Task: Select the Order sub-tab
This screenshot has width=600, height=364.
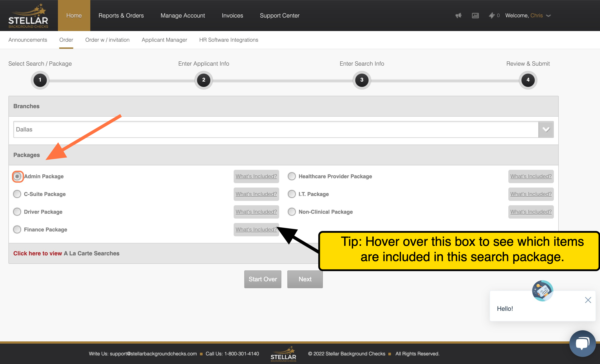Action: [66, 40]
